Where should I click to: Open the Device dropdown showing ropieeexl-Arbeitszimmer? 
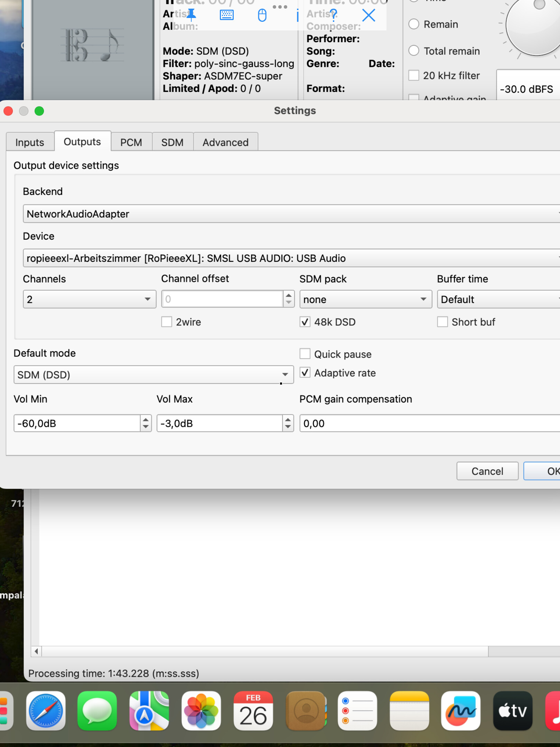(x=291, y=258)
